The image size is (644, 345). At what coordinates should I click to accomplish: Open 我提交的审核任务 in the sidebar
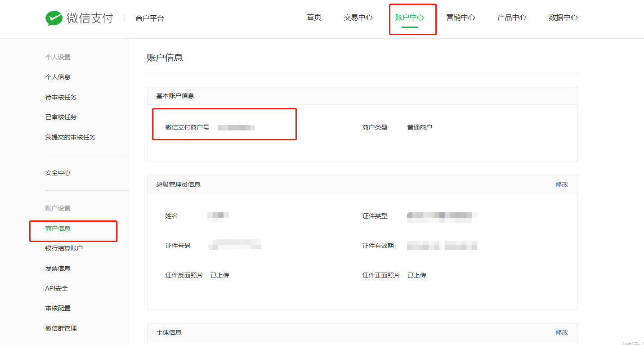70,137
